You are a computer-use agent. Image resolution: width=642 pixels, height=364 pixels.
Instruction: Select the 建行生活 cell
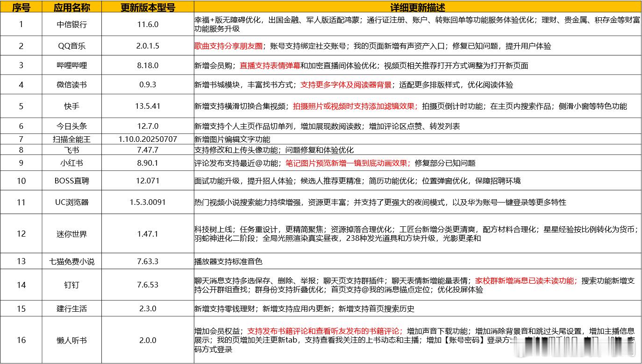click(x=71, y=308)
